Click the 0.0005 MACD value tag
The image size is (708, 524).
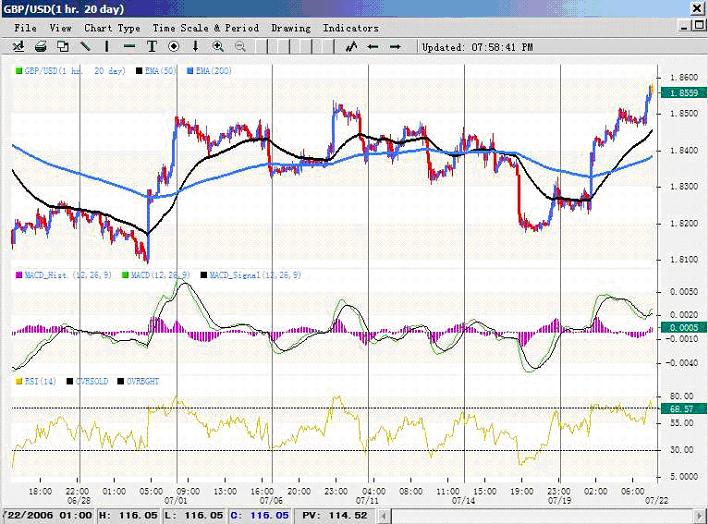[684, 328]
